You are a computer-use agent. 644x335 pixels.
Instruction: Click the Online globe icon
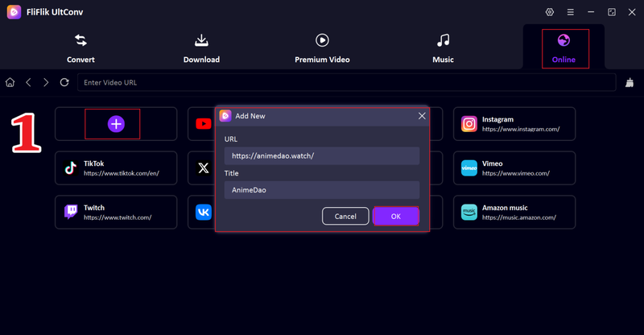tap(563, 40)
